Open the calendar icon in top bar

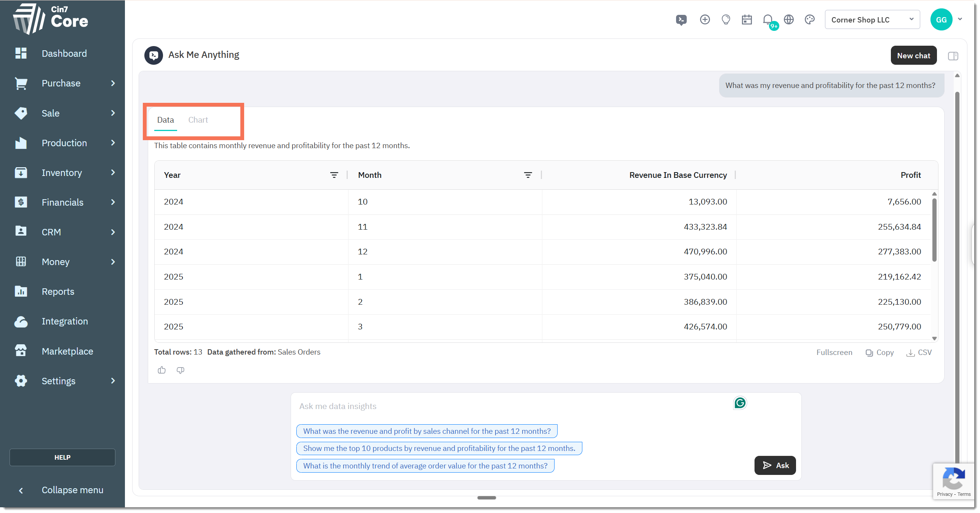point(747,20)
